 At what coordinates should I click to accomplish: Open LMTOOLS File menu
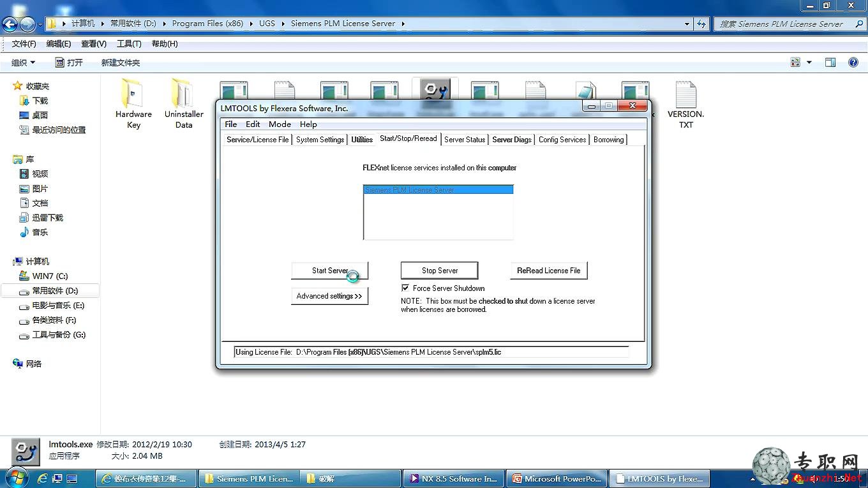231,124
